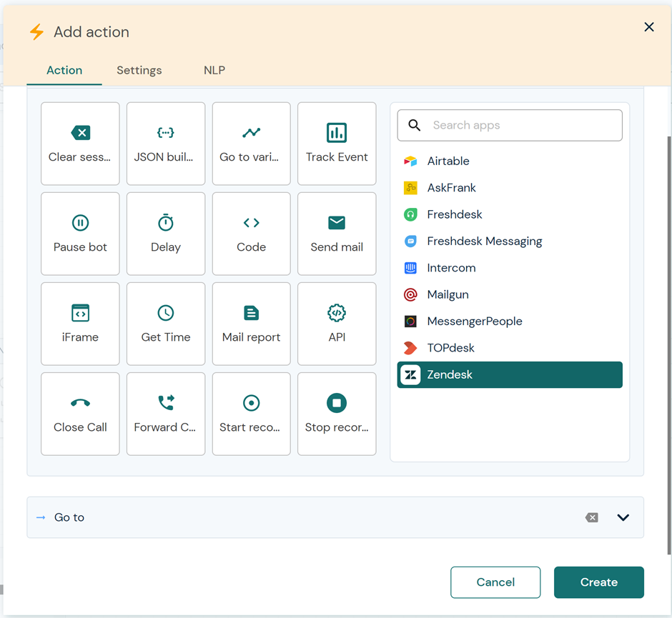Open the NLP tab

(214, 70)
